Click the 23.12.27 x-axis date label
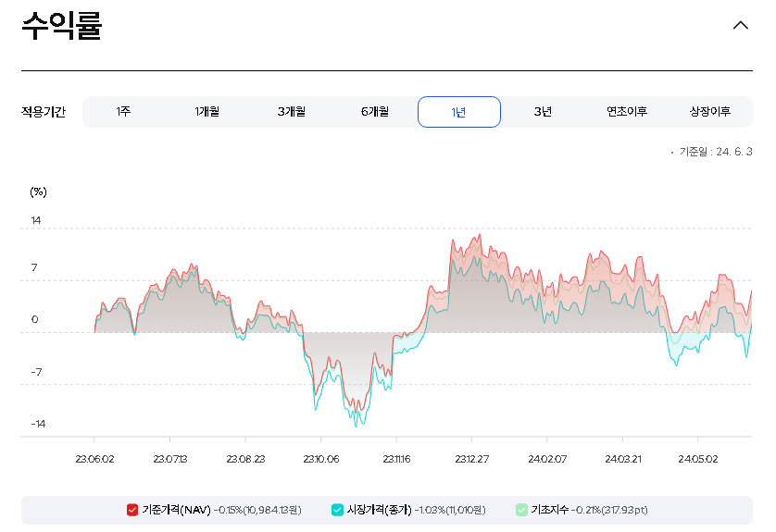The height and width of the screenshot is (532, 776). 471,459
